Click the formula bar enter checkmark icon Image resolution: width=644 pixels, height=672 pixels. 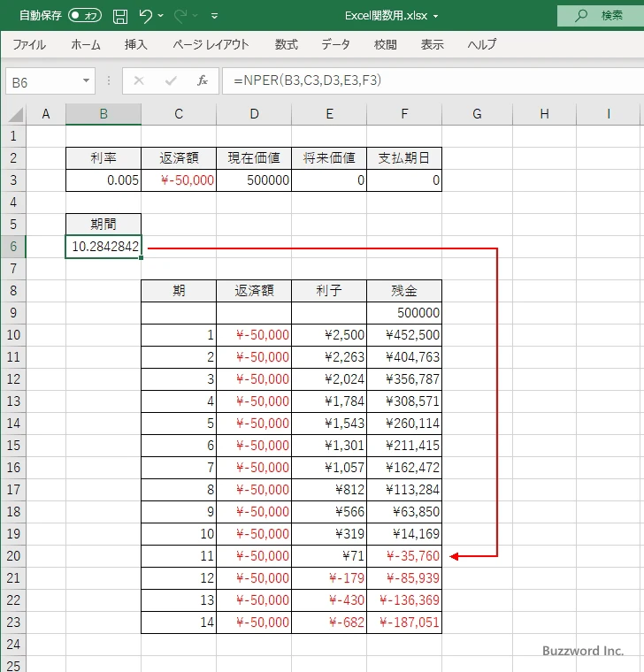tap(170, 80)
